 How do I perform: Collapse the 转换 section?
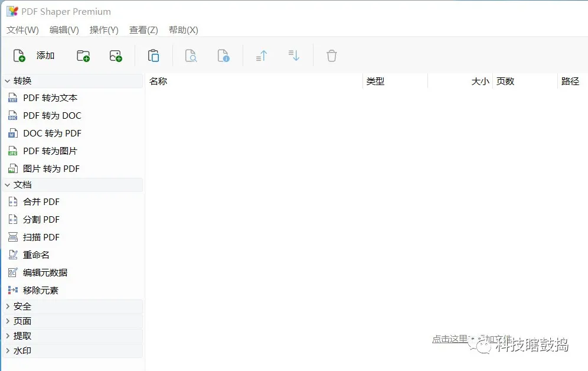(8, 81)
